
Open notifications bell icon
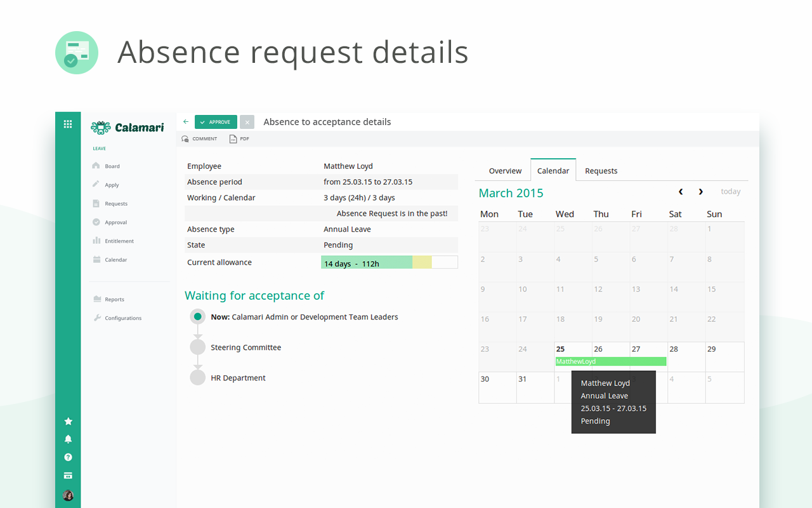point(68,439)
